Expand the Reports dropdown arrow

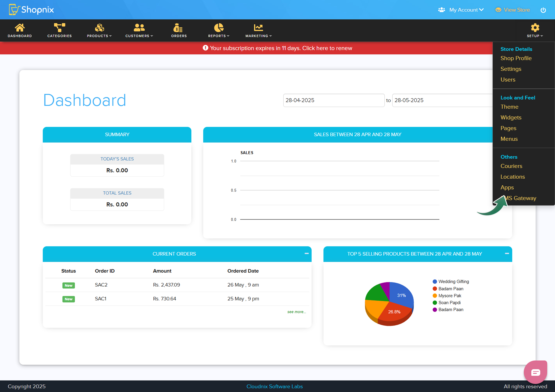click(228, 36)
